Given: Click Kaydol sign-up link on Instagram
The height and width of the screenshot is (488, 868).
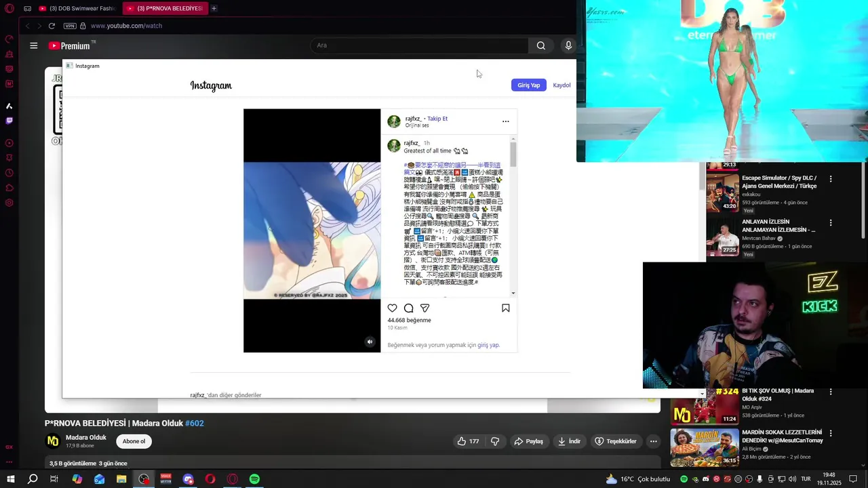Looking at the screenshot, I should (561, 85).
